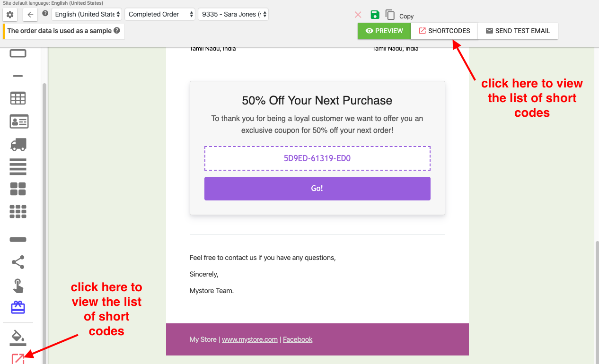Image resolution: width=599 pixels, height=364 pixels.
Task: Open the paint bucket style icon
Action: tap(18, 337)
